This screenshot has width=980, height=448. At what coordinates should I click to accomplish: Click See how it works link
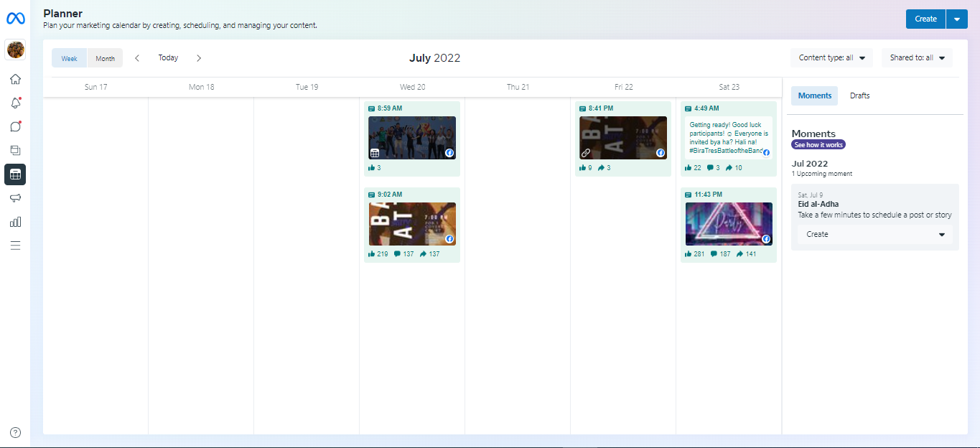click(x=818, y=145)
